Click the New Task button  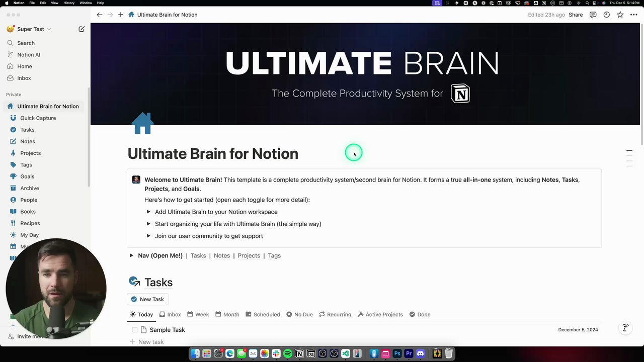point(147,299)
